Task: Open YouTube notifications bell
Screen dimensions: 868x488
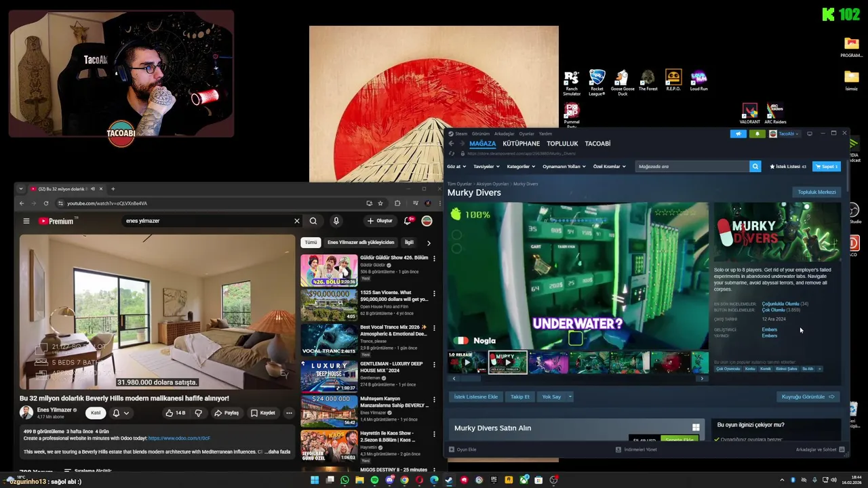Action: (408, 221)
